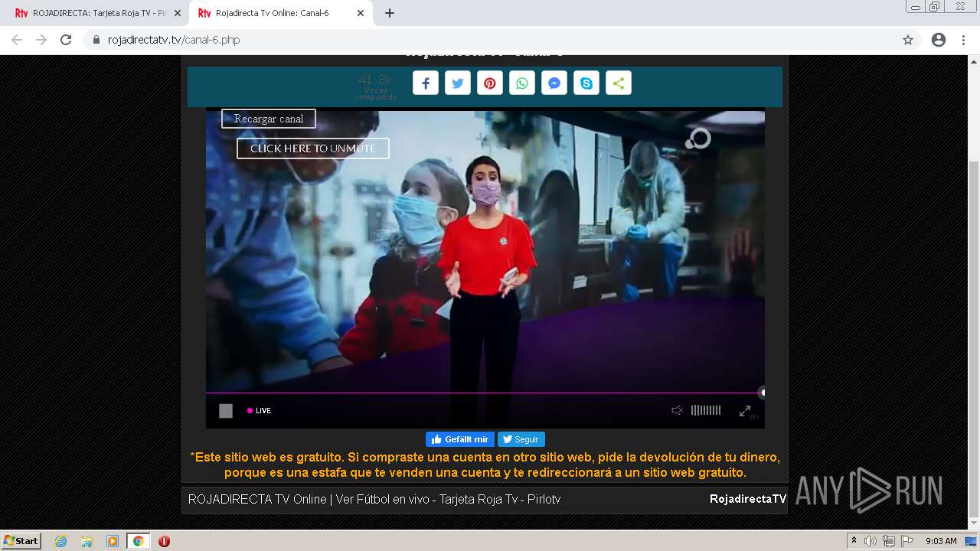The height and width of the screenshot is (551, 980).
Task: Share the channel on Pinterest
Action: 490,83
